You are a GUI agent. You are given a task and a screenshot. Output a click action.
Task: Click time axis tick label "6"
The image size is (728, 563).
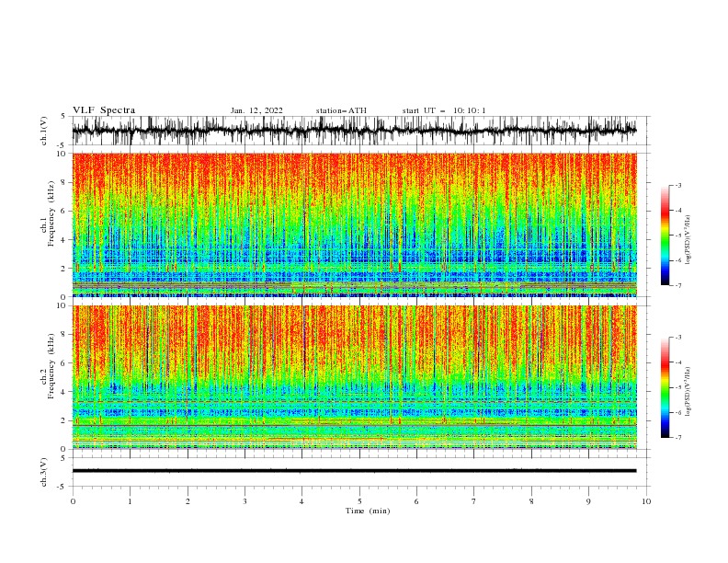pyautogui.click(x=416, y=501)
